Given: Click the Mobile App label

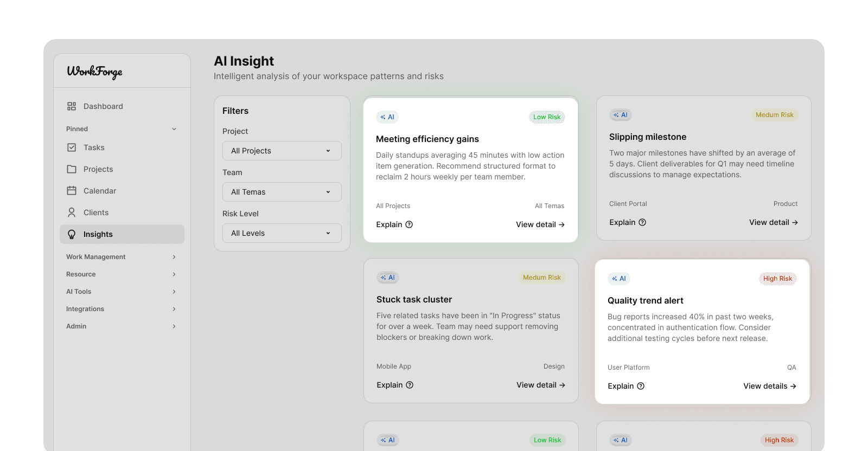Looking at the screenshot, I should pos(394,366).
